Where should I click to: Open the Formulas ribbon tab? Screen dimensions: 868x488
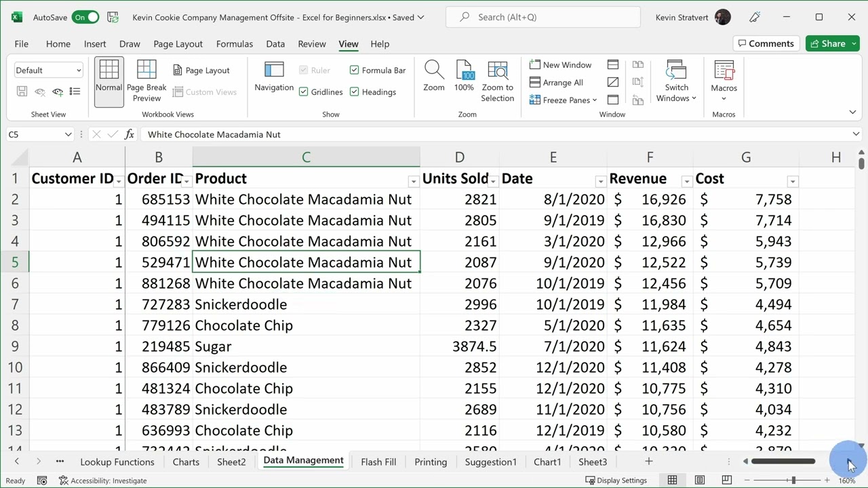235,43
